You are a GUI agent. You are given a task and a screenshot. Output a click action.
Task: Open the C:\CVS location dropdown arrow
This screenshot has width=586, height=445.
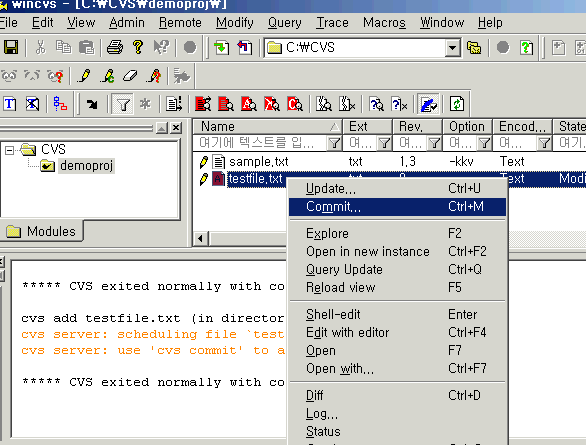pos(453,48)
